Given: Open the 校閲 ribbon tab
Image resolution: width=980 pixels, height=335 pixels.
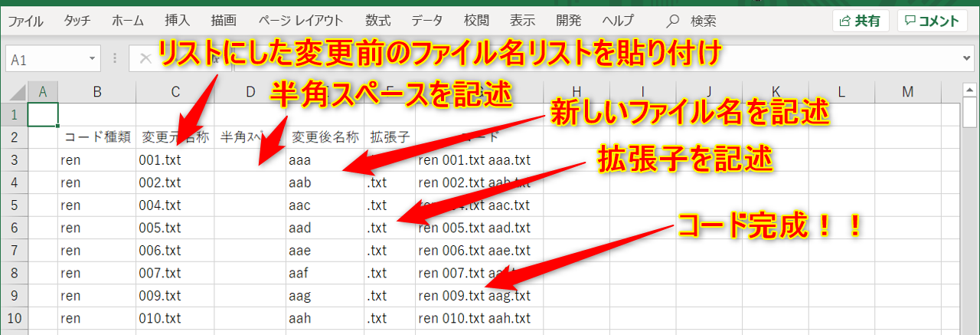Looking at the screenshot, I should 476,21.
